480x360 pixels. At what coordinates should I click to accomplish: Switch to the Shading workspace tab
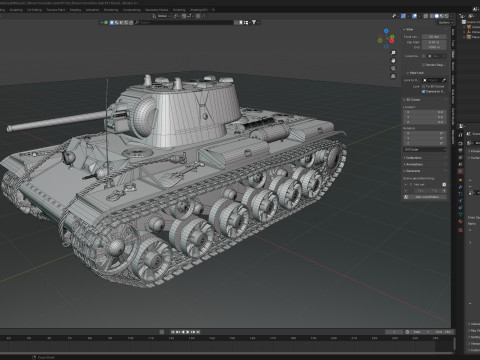(75, 10)
